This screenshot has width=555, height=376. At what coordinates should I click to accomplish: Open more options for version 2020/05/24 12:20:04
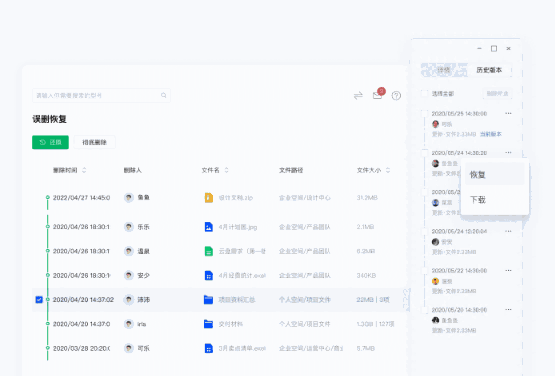pos(508,231)
